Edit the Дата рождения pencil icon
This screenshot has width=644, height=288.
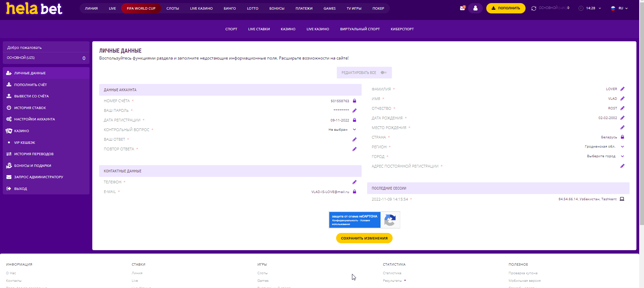[x=622, y=118]
